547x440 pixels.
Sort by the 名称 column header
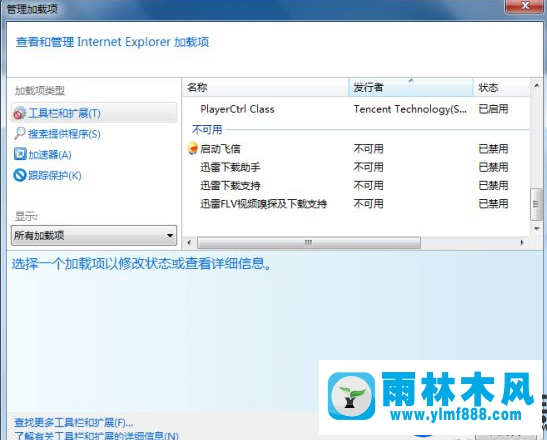coord(265,87)
